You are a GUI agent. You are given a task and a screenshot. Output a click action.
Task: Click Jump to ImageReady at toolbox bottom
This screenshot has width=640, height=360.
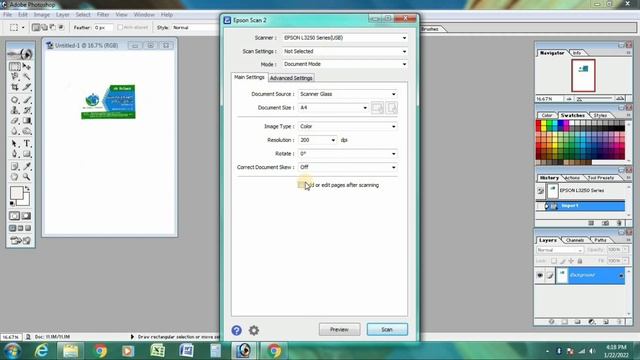[20, 241]
